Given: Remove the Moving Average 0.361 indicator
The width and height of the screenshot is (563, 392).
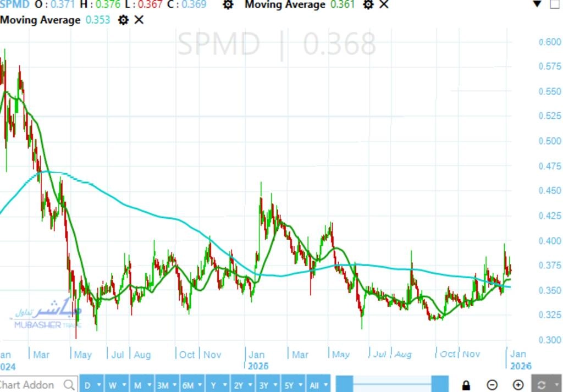Looking at the screenshot, I should tap(384, 5).
